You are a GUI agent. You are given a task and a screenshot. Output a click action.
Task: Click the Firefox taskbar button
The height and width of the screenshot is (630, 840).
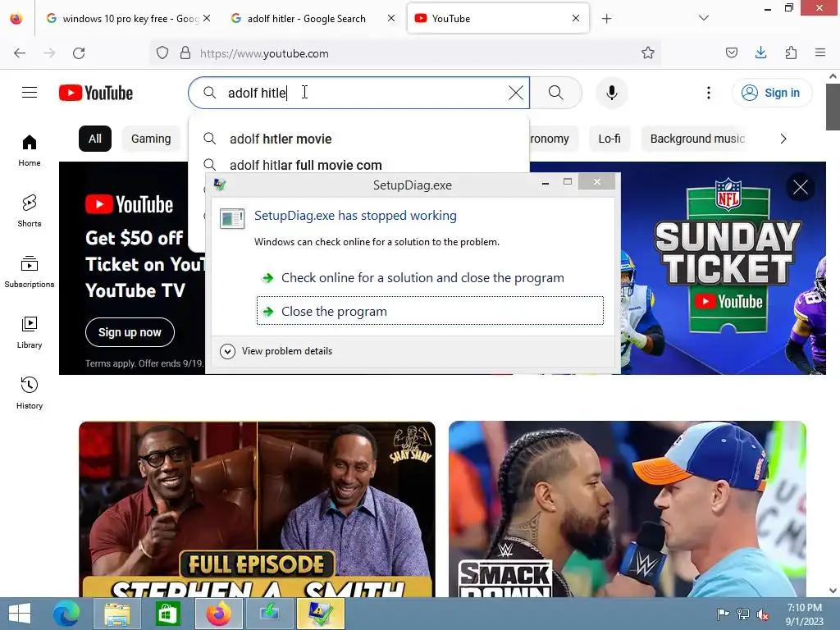pos(218,614)
